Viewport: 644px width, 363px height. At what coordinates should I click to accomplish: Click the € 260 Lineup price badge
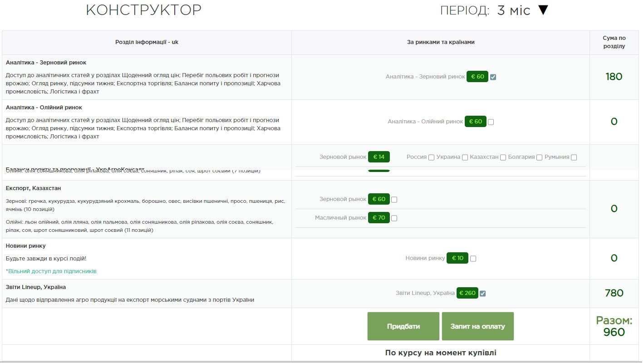467,293
